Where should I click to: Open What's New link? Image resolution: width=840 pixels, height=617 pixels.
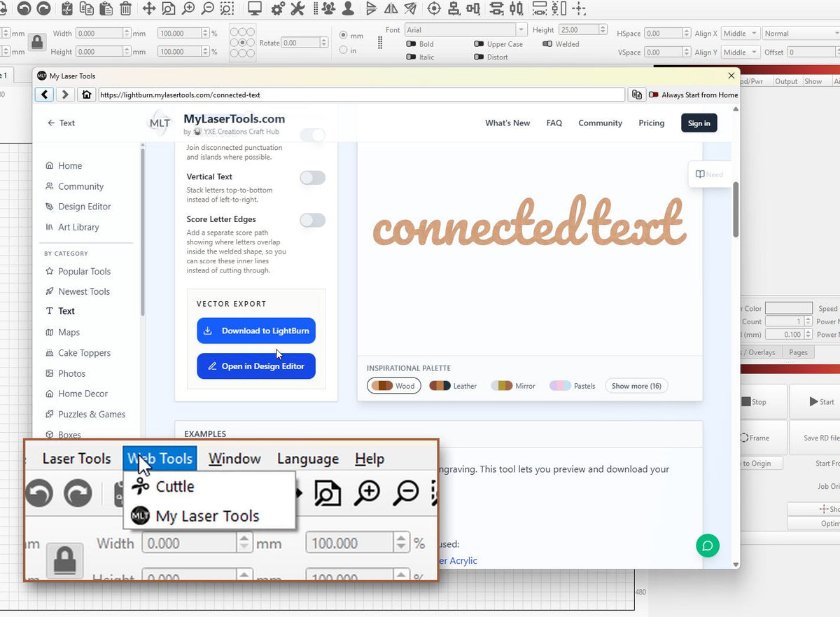[x=507, y=123]
